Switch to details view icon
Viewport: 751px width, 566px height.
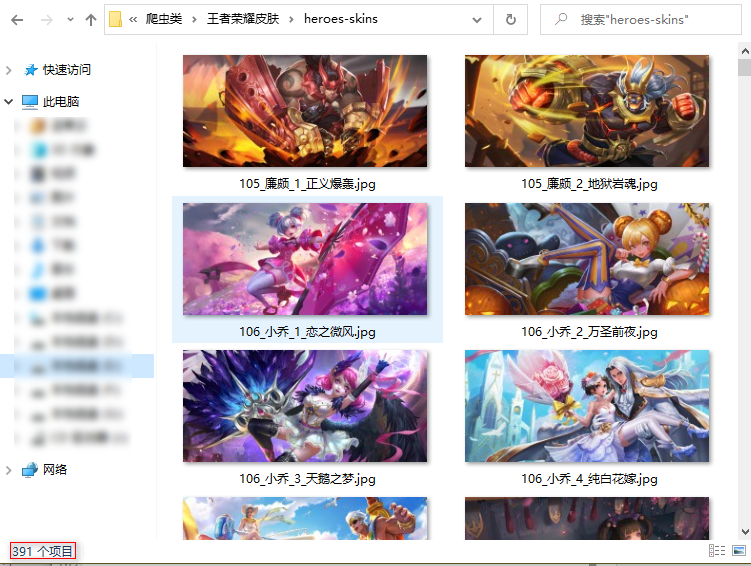coord(717,551)
